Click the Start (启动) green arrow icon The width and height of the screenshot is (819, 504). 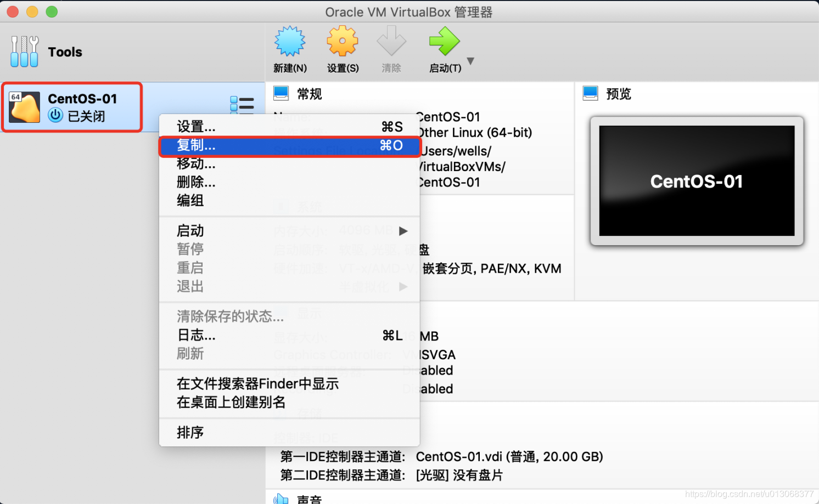(444, 41)
